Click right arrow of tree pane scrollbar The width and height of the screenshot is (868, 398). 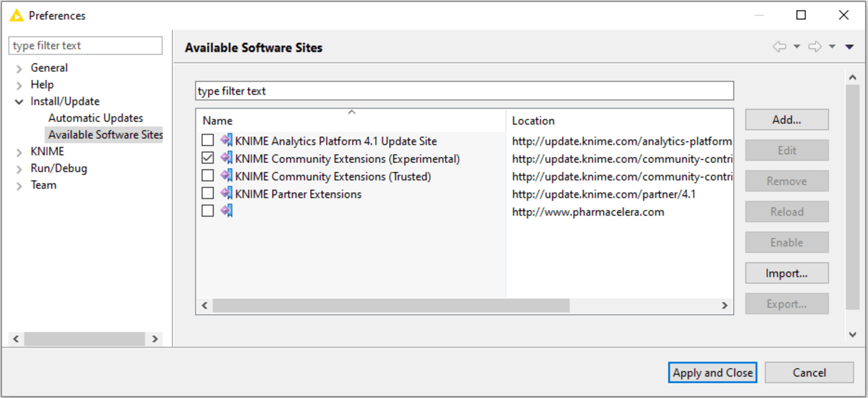click(155, 339)
